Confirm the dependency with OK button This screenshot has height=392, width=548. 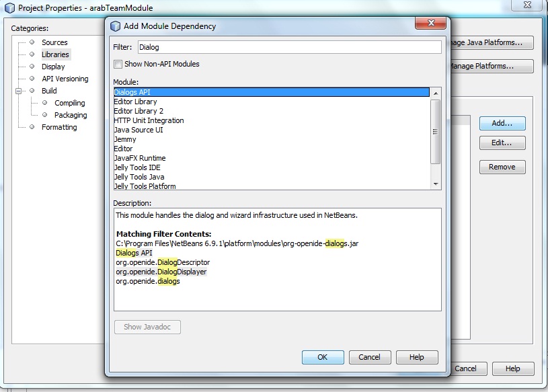323,357
